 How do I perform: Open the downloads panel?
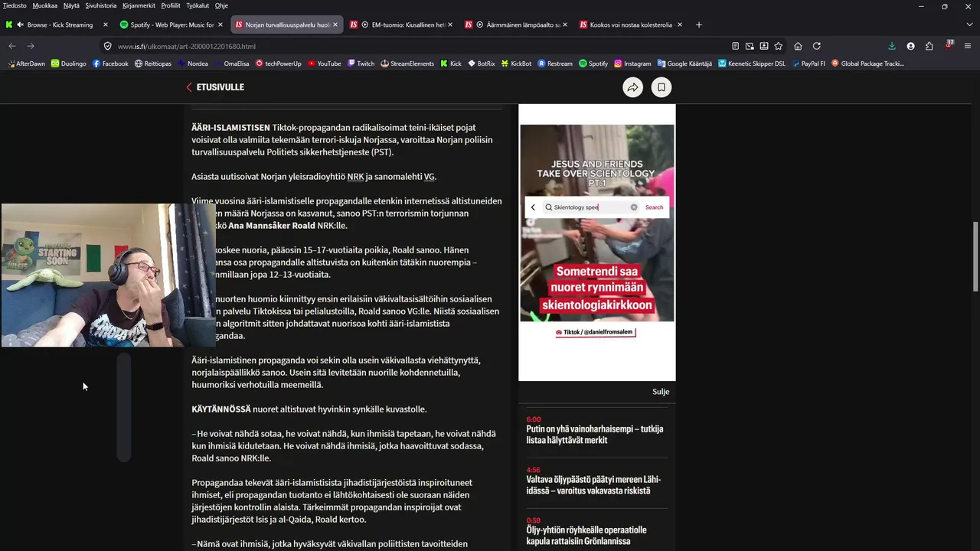tap(892, 46)
